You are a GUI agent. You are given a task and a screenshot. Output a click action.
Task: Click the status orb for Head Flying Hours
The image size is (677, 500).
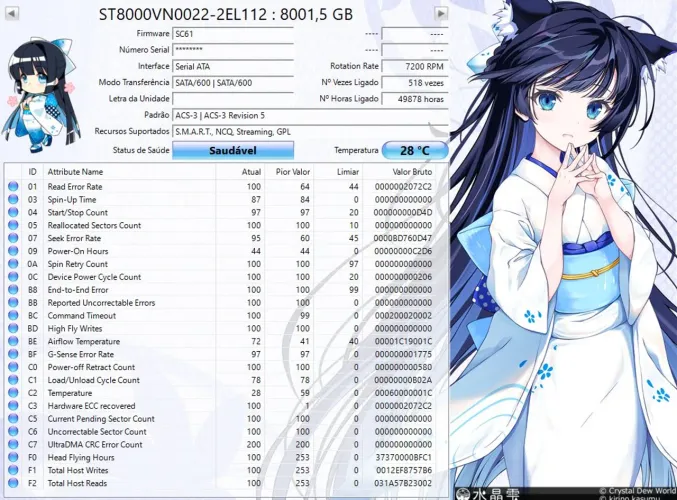click(x=13, y=457)
